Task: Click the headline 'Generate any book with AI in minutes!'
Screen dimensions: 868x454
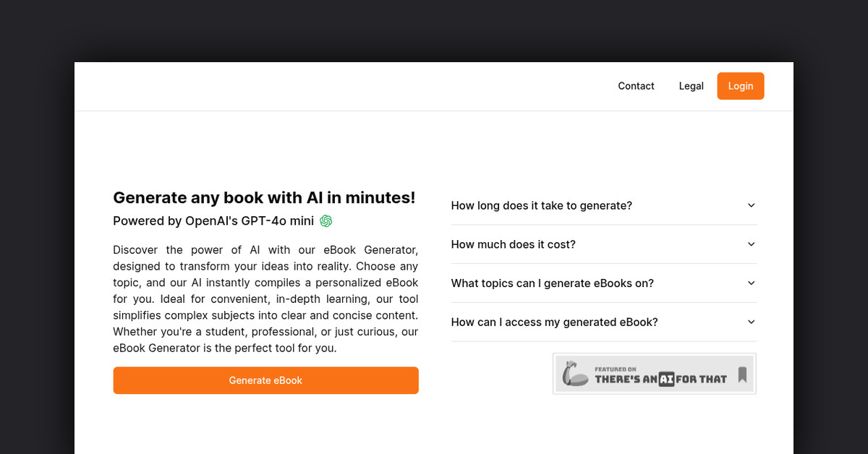Action: 264,197
